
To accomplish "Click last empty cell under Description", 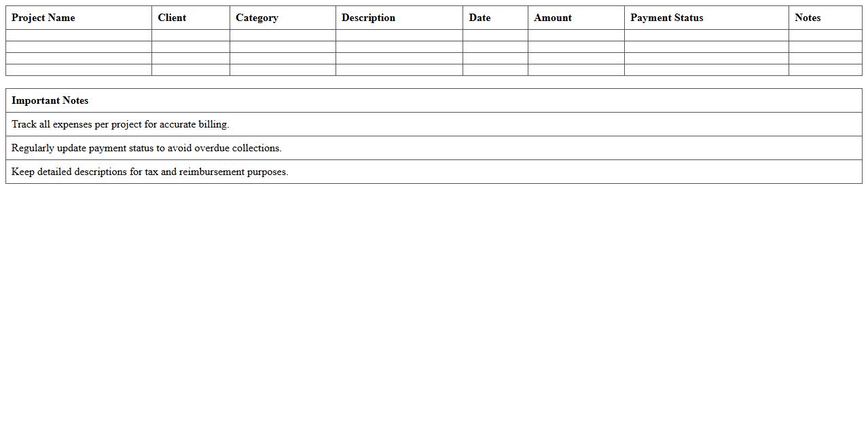I will [399, 70].
